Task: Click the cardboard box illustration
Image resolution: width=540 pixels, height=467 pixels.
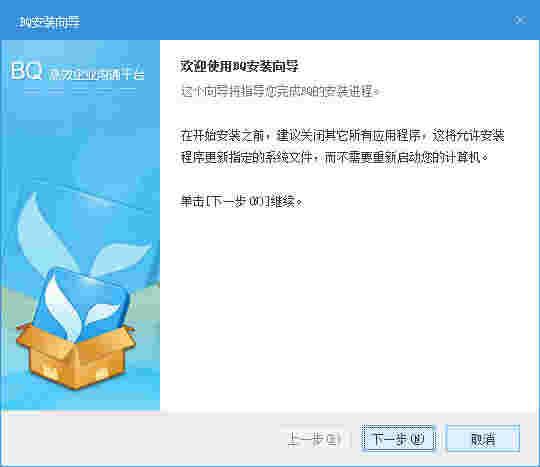Action: 75,356
